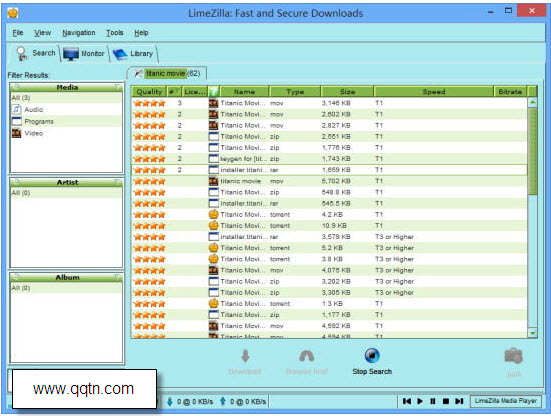Screen dimensions: 551x416
Task: Click program icon of 1,177 KB zip result
Action: [x=213, y=315]
